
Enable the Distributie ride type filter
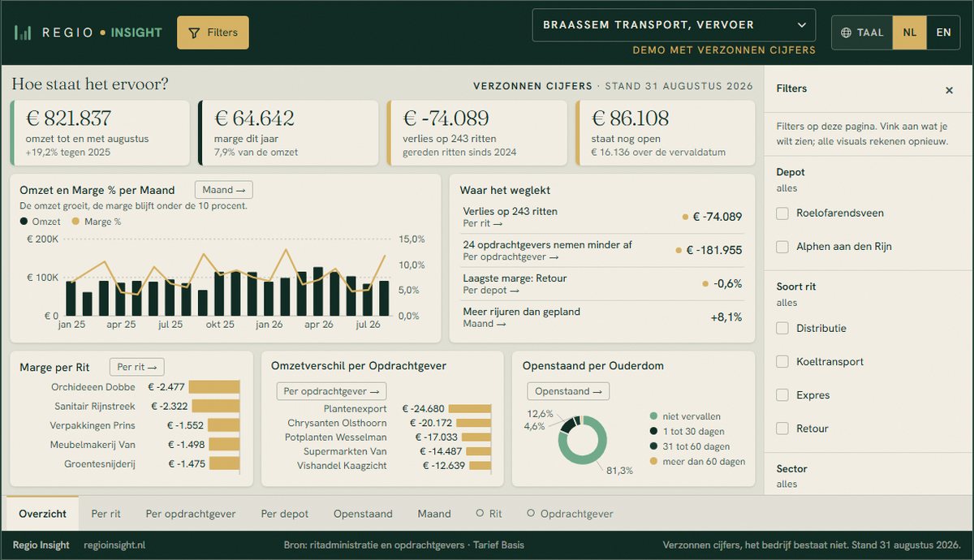(782, 329)
